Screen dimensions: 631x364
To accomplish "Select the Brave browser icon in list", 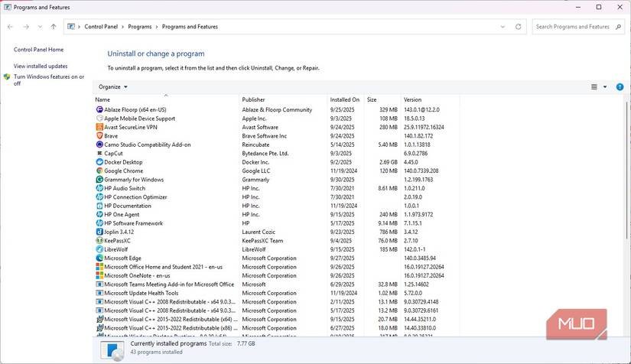I will click(x=99, y=136).
